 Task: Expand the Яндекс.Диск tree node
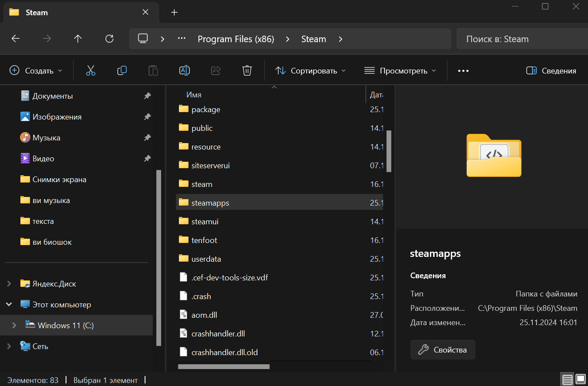tap(9, 283)
